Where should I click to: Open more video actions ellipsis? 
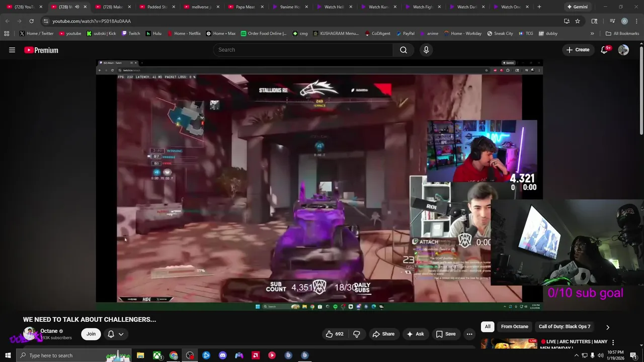click(x=469, y=334)
